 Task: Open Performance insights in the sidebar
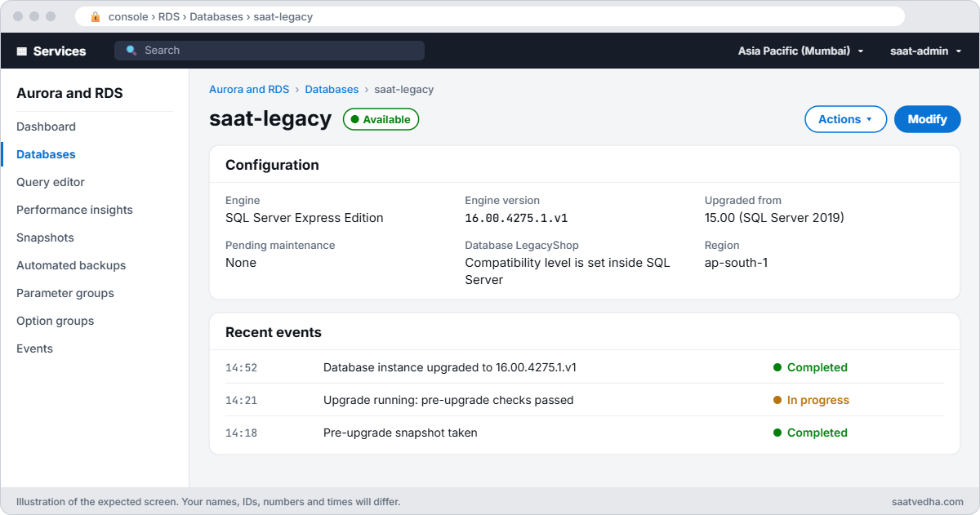(74, 210)
